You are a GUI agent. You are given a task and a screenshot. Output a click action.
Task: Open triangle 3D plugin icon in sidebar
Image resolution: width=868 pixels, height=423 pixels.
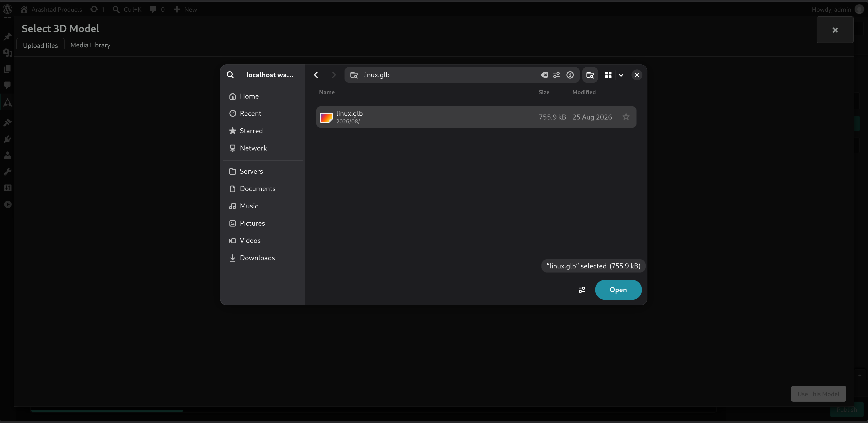coord(8,102)
